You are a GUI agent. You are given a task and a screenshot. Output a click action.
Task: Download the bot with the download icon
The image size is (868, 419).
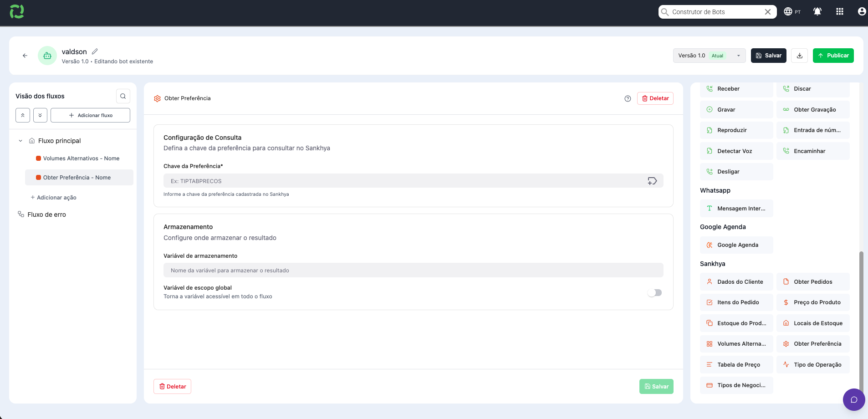click(800, 56)
